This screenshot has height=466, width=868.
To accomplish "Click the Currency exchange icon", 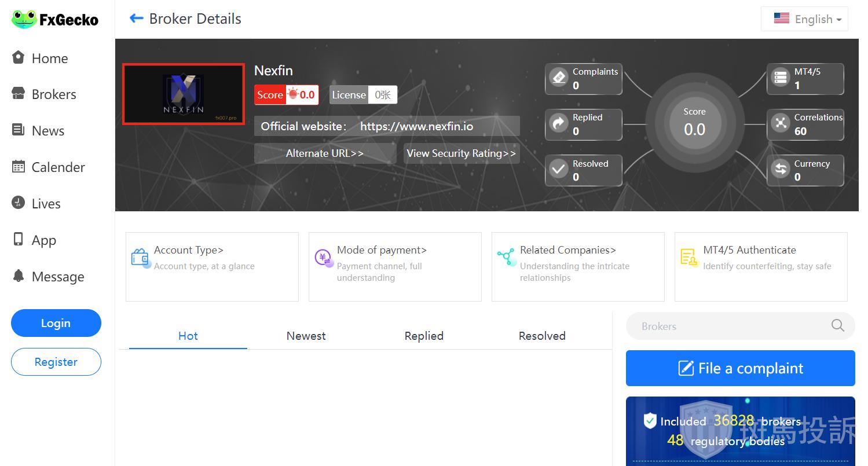I will [x=781, y=170].
